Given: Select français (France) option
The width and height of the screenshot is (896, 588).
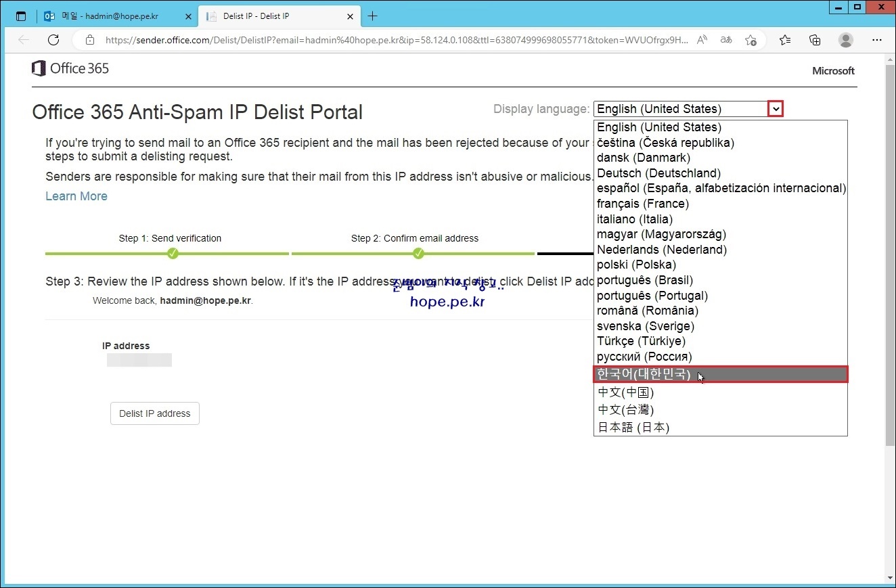Looking at the screenshot, I should (x=721, y=204).
